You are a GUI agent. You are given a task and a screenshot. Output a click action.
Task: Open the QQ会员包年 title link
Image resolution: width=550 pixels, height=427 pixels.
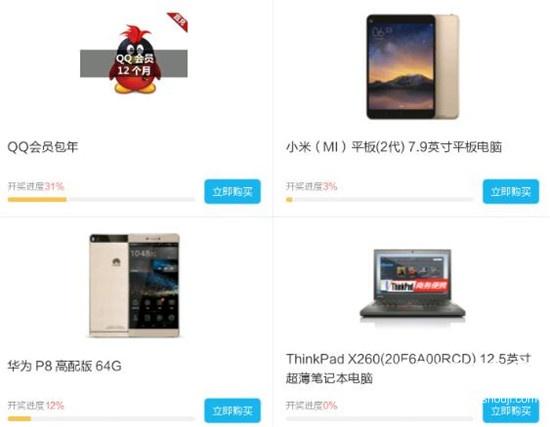42,147
